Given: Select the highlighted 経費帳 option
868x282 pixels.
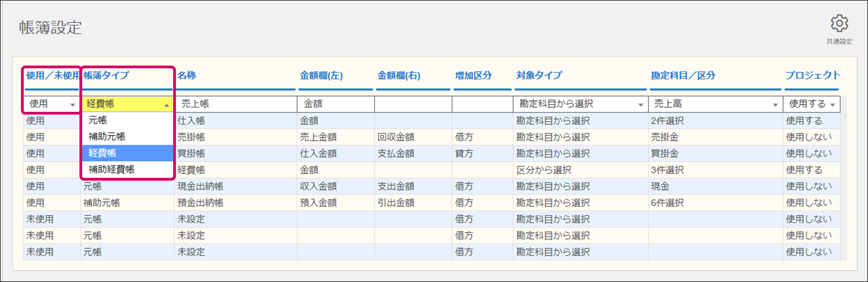Looking at the screenshot, I should [x=103, y=153].
